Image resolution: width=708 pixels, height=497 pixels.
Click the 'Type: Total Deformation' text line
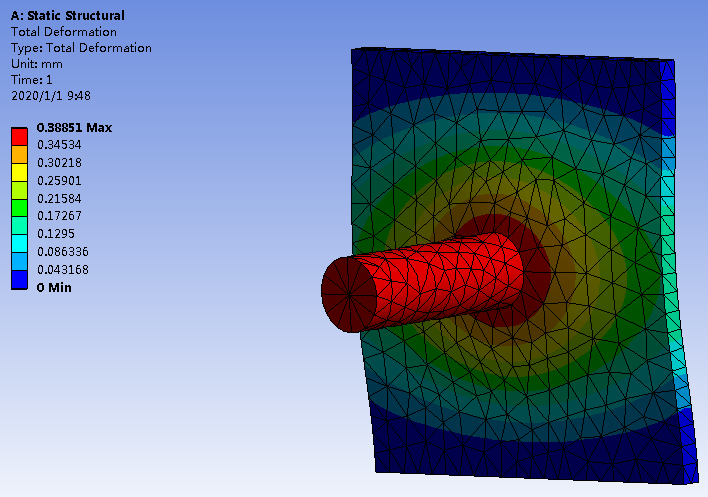point(81,48)
